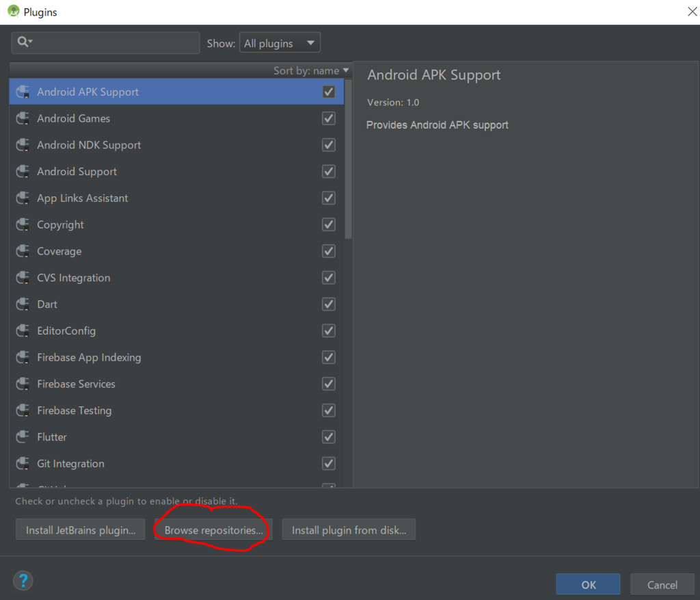Select the Android Games plugin row
Image resolution: width=700 pixels, height=600 pixels.
point(177,118)
